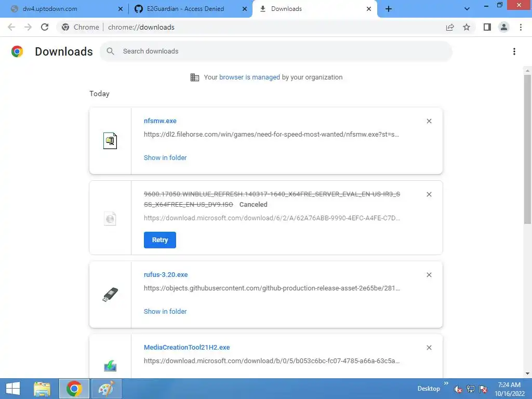Click the MediaCreationTool source URL
This screenshot has height=399, width=532.
click(x=272, y=361)
